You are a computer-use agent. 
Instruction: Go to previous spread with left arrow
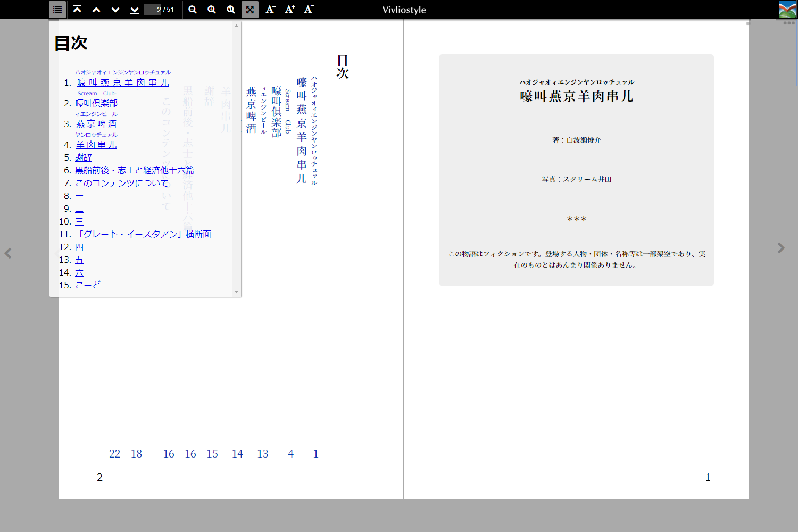(8, 253)
